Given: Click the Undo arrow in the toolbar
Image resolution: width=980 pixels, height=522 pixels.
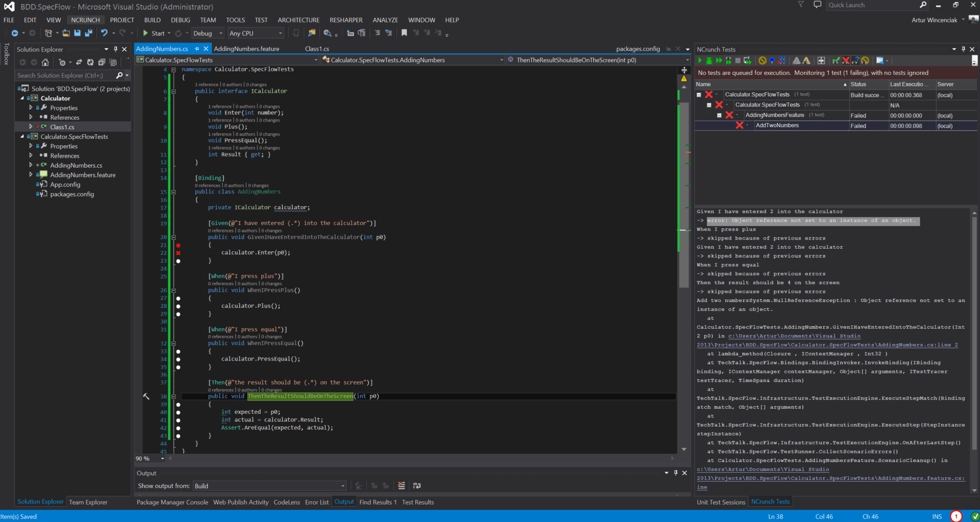Looking at the screenshot, I should click(104, 33).
